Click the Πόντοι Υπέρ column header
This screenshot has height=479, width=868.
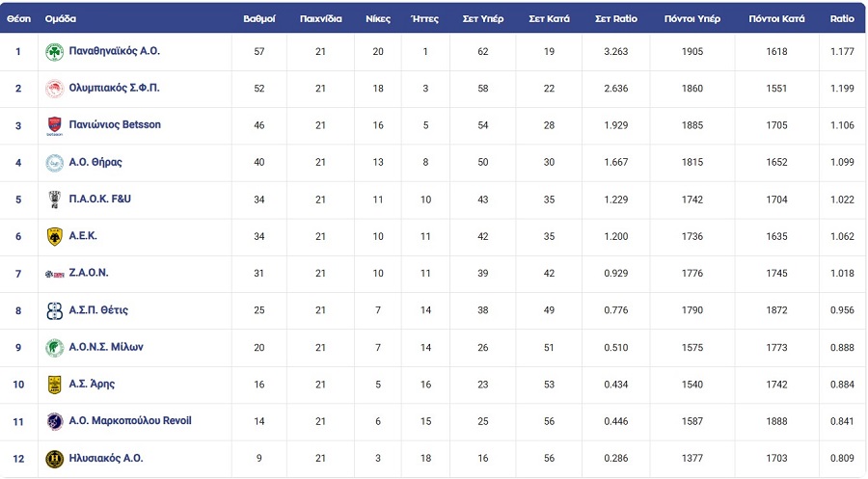tap(692, 18)
